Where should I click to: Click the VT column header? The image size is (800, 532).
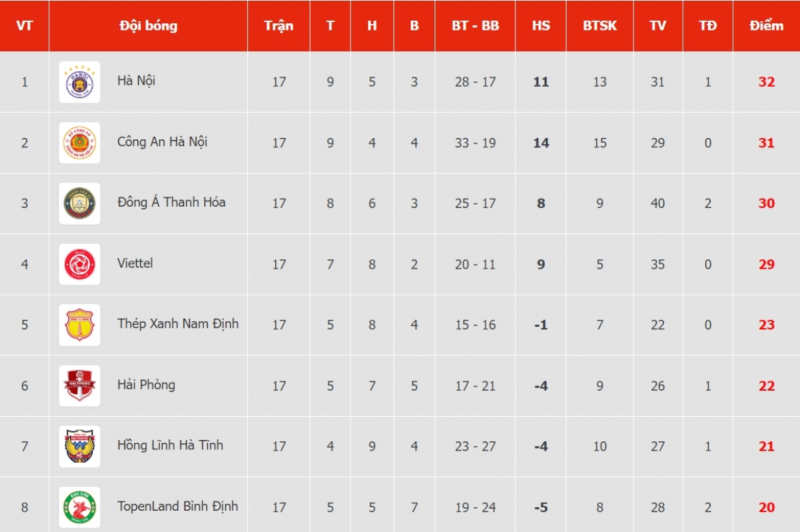25,26
